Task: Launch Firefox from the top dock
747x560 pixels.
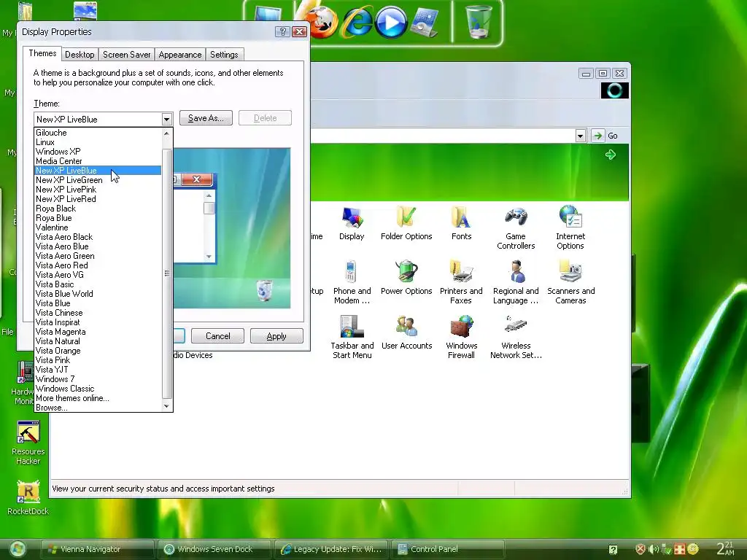Action: [x=320, y=22]
